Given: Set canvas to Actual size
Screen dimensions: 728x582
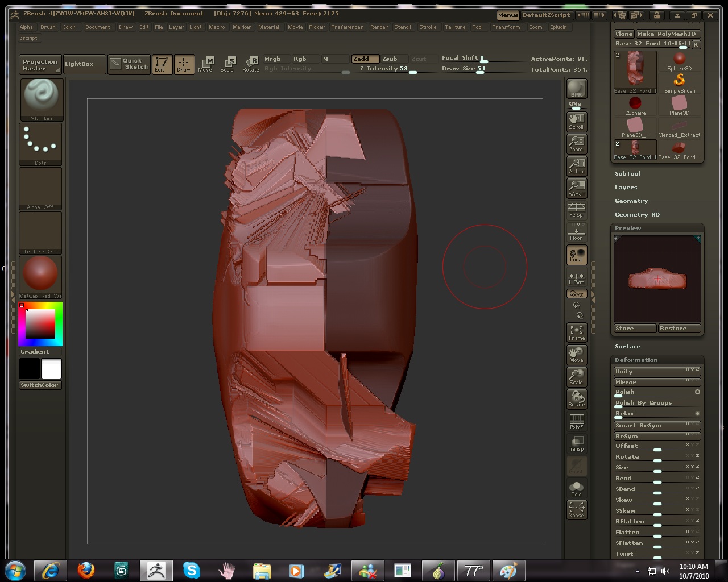Looking at the screenshot, I should click(x=577, y=166).
